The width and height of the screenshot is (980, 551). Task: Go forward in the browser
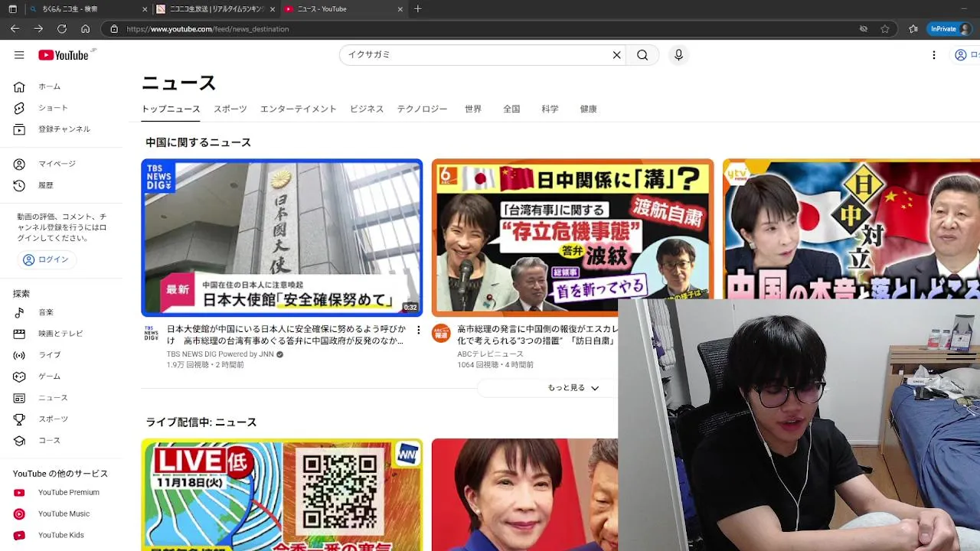click(x=38, y=28)
